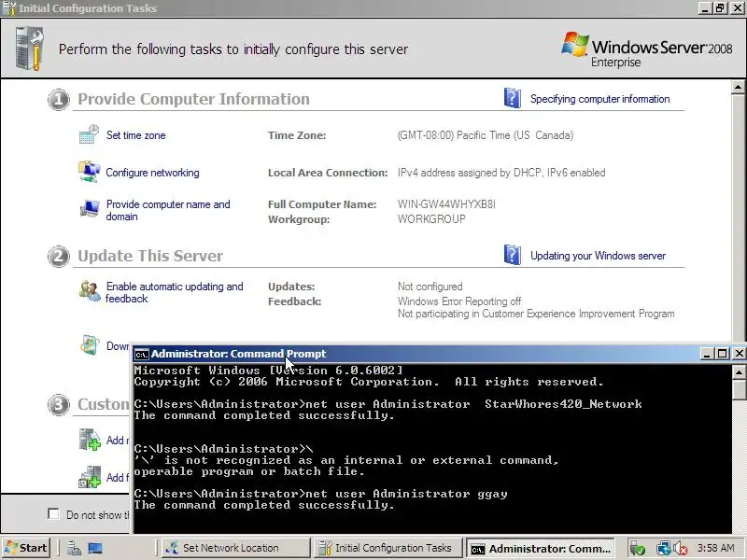The height and width of the screenshot is (560, 747).
Task: Click computer name WIN-GW44WHYXB8I
Action: [x=446, y=204]
